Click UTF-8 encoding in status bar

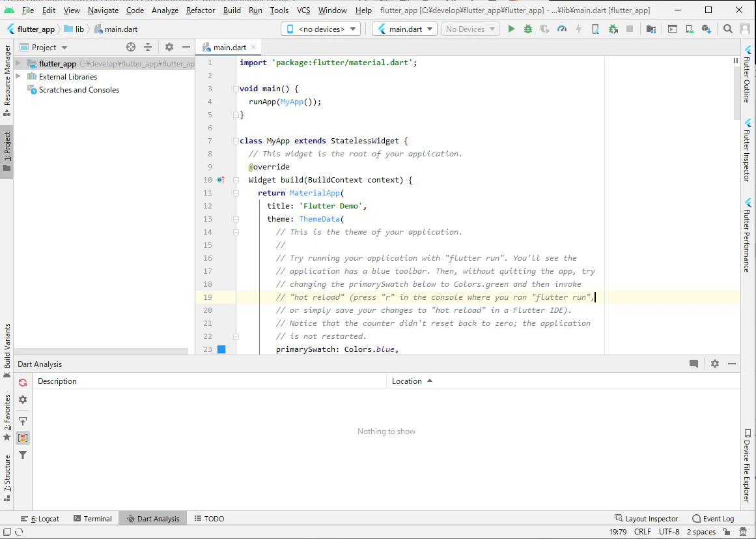click(669, 532)
